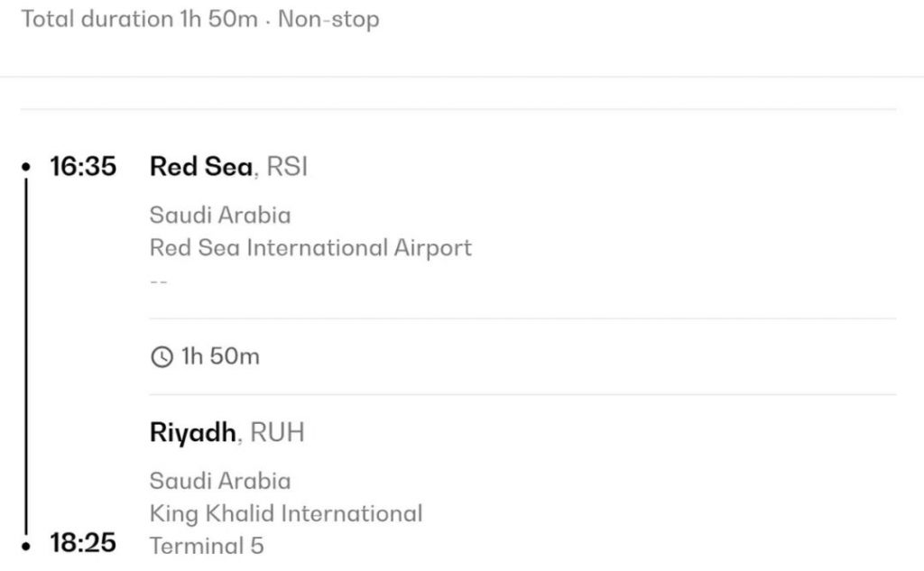Open King Khalid International details
The width and height of the screenshot is (924, 571).
(x=286, y=513)
